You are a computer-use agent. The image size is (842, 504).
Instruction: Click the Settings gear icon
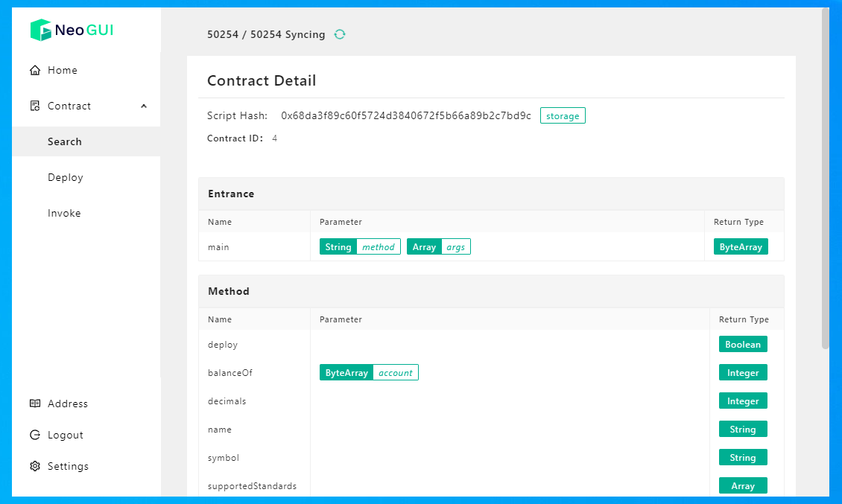35,467
